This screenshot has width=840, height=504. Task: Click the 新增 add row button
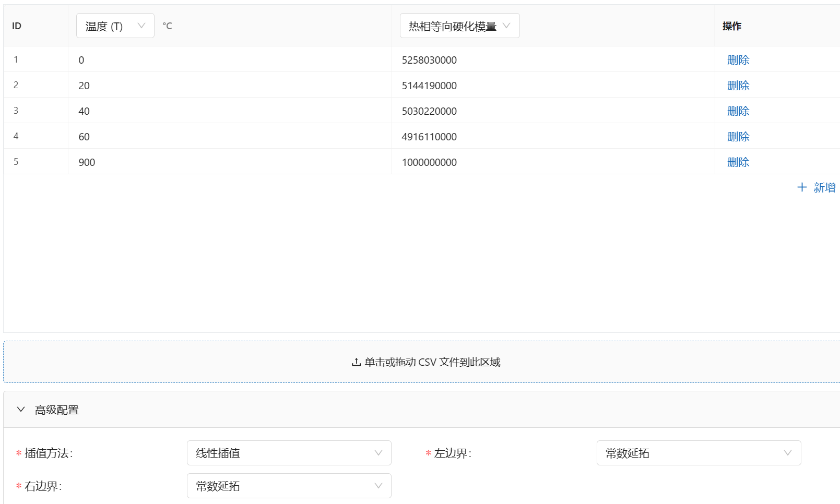pos(817,187)
